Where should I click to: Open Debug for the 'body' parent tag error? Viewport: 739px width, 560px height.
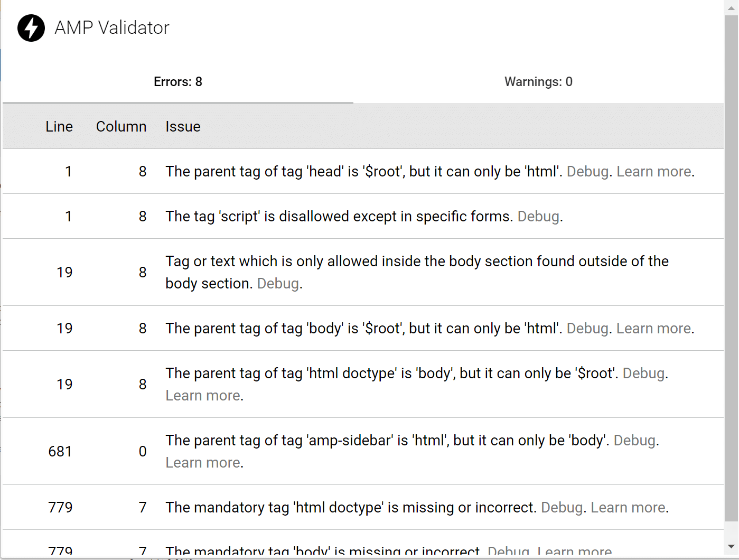[x=587, y=328]
